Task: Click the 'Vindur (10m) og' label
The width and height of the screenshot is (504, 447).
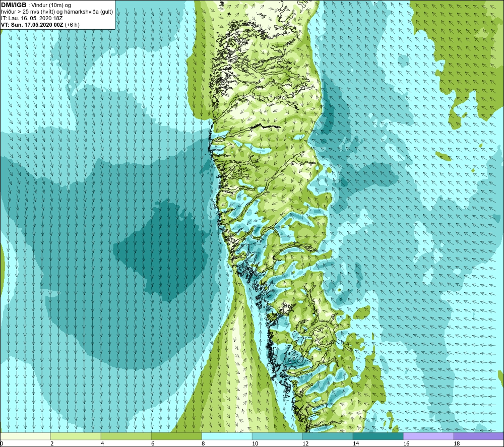Action: coord(51,6)
